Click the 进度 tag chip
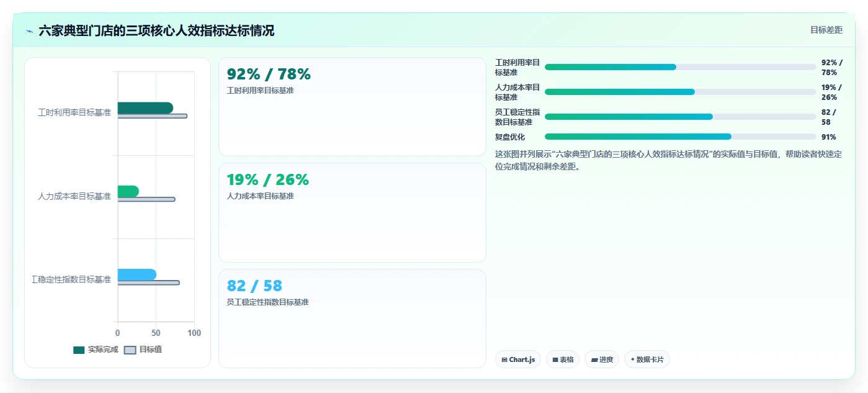Image resolution: width=868 pixels, height=393 pixels. [x=602, y=359]
